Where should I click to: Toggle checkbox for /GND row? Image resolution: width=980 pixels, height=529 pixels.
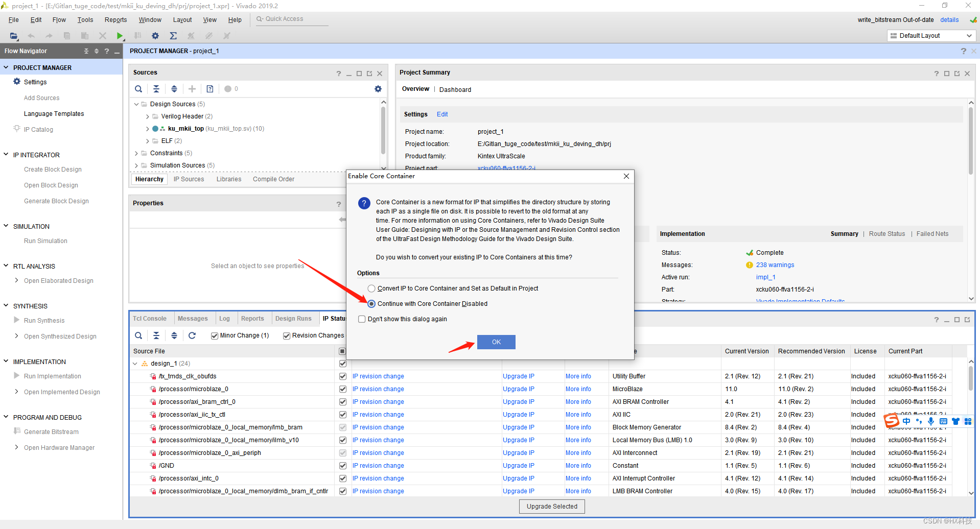[x=343, y=466]
